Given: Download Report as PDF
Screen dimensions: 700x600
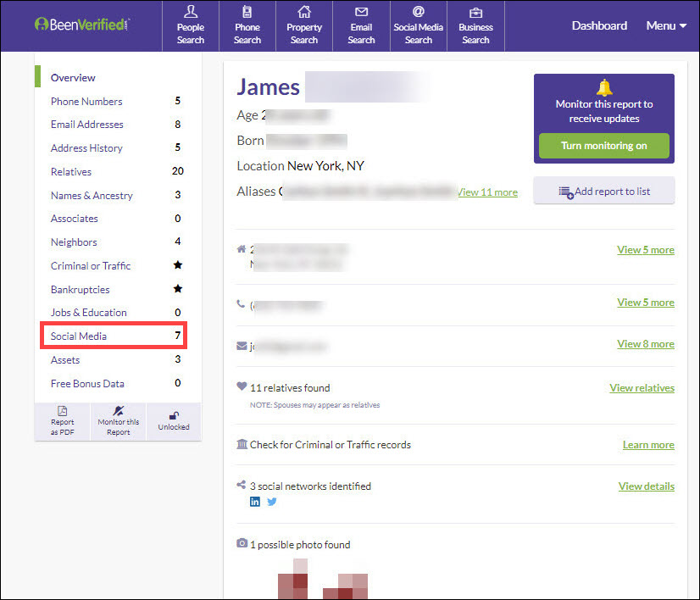Looking at the screenshot, I should point(63,421).
